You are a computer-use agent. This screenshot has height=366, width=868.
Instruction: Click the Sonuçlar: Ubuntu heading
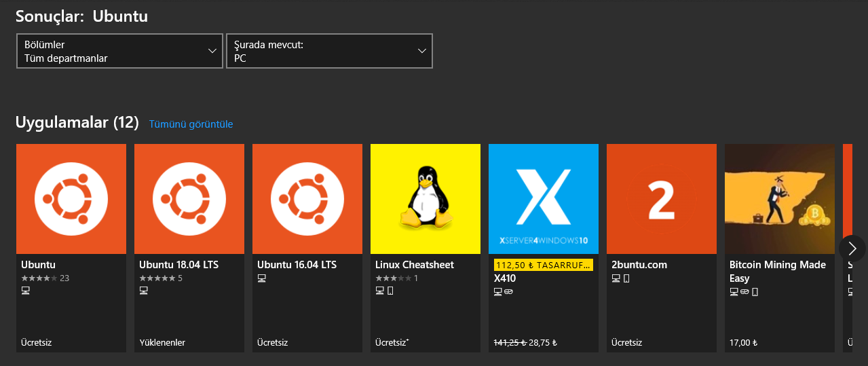[x=81, y=16]
